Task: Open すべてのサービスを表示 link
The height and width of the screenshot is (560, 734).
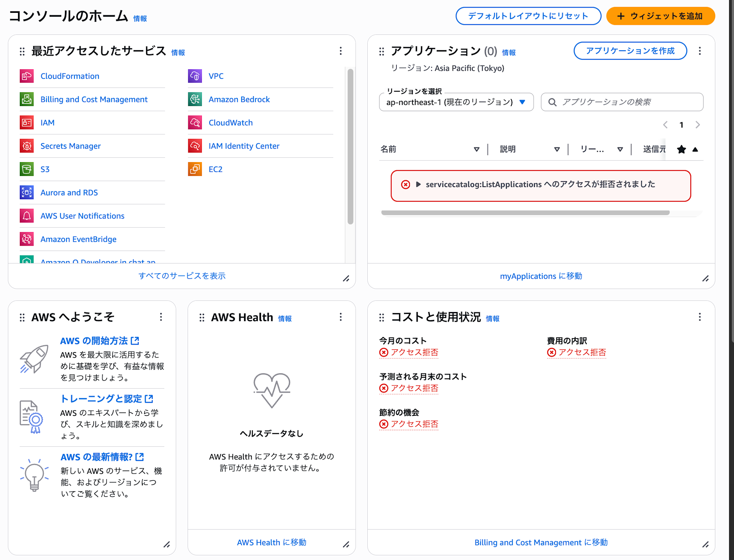Action: (182, 276)
